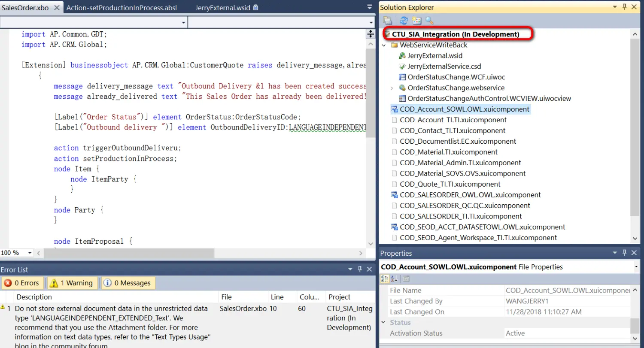
Task: Open the Properties object selector dropdown
Action: pyautogui.click(x=636, y=267)
